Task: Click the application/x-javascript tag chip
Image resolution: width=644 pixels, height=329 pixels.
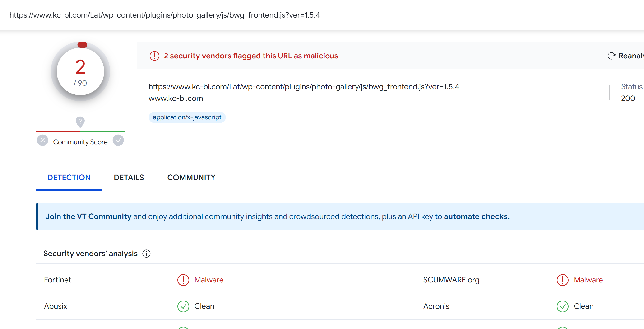Action: [x=187, y=117]
